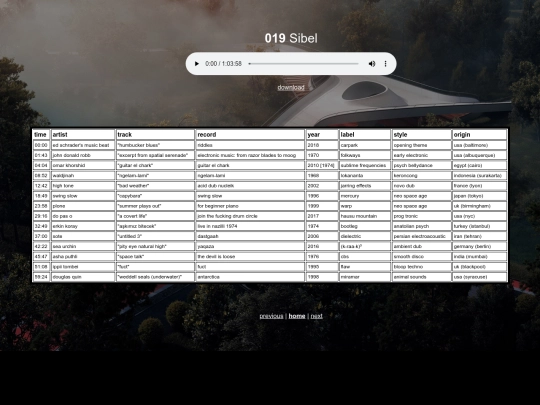The width and height of the screenshot is (540, 405).
Task: Click label cell 'hausu mountain'
Action: [x=365, y=216]
